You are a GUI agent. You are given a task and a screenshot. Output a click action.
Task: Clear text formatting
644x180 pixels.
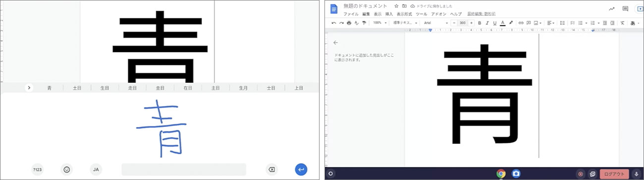tap(623, 23)
